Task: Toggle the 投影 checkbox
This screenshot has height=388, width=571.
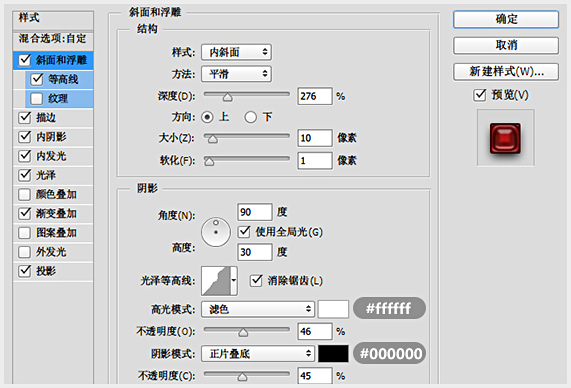Action: [x=24, y=271]
